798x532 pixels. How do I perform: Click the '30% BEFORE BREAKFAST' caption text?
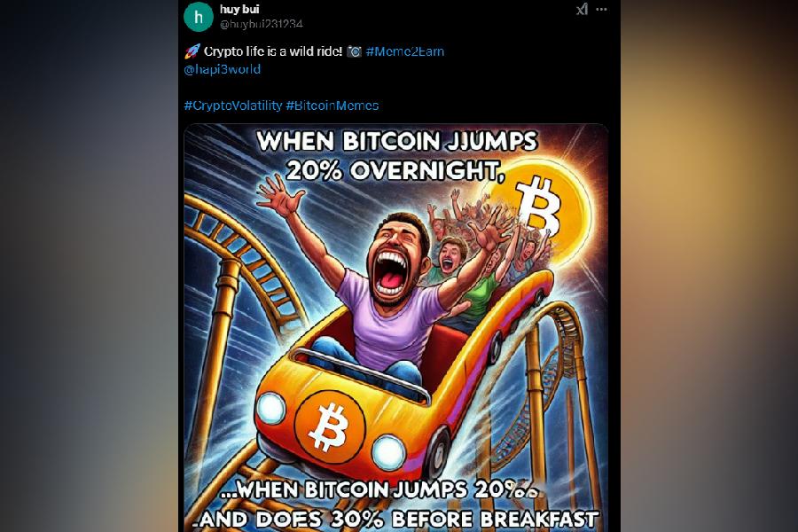pos(464,520)
